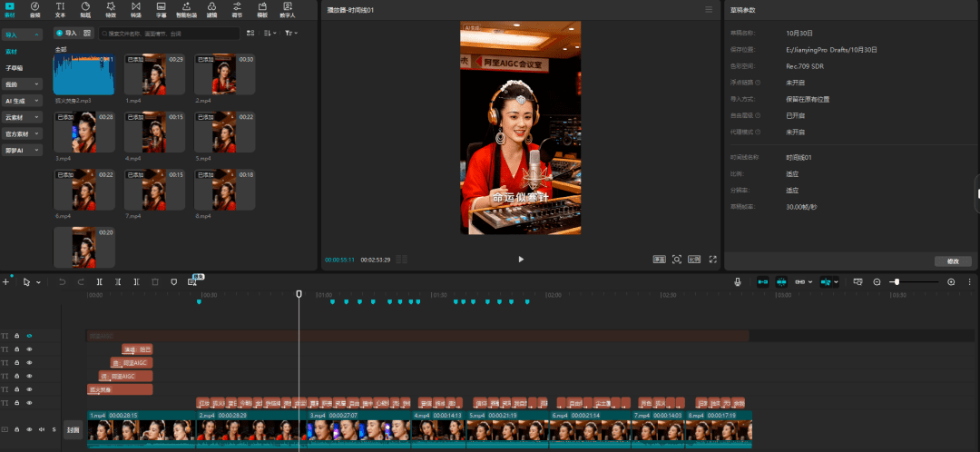The image size is (980, 452).
Task: Mute the main video track audio
Action: tap(41, 429)
